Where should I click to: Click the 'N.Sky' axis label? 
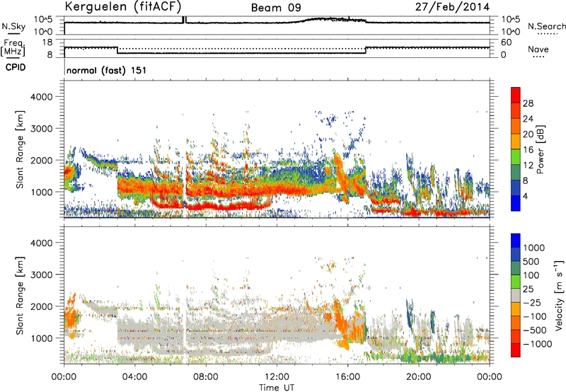coord(13,27)
